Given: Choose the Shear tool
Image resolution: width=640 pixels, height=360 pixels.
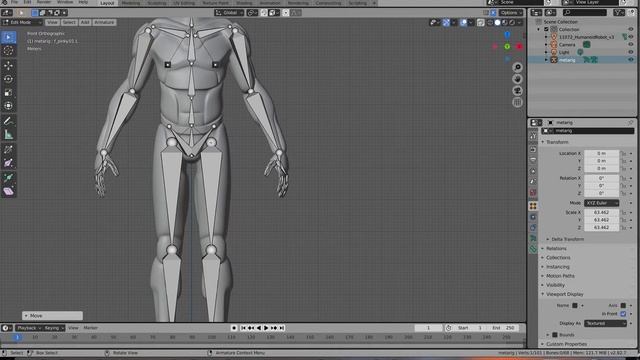Looking at the screenshot, I should (8, 191).
